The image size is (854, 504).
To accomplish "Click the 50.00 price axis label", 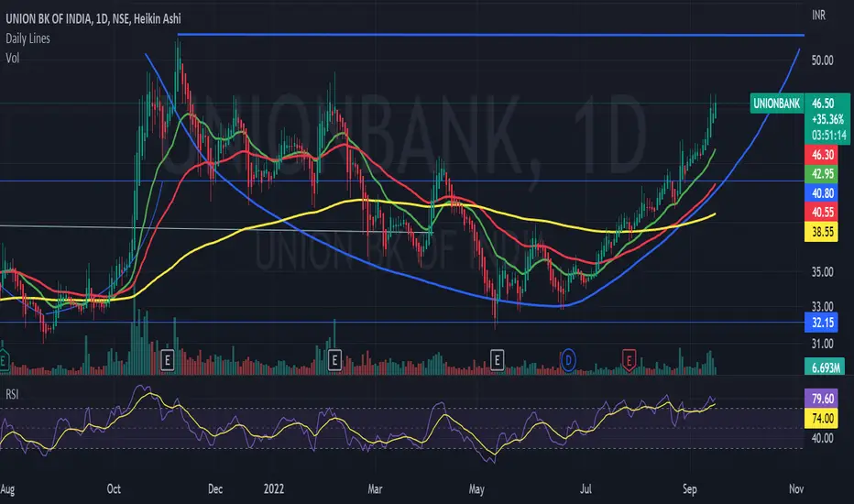I will pos(823,60).
